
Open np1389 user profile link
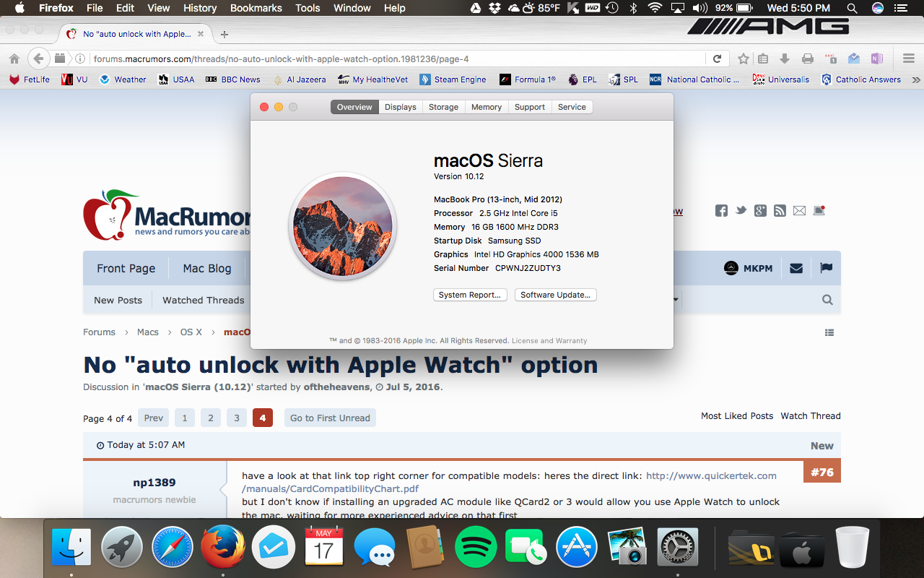click(x=154, y=482)
